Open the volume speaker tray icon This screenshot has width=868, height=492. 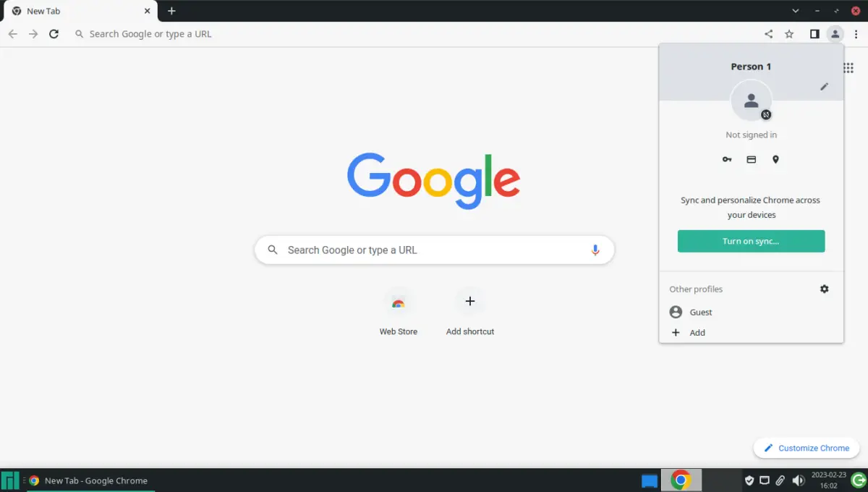798,480
